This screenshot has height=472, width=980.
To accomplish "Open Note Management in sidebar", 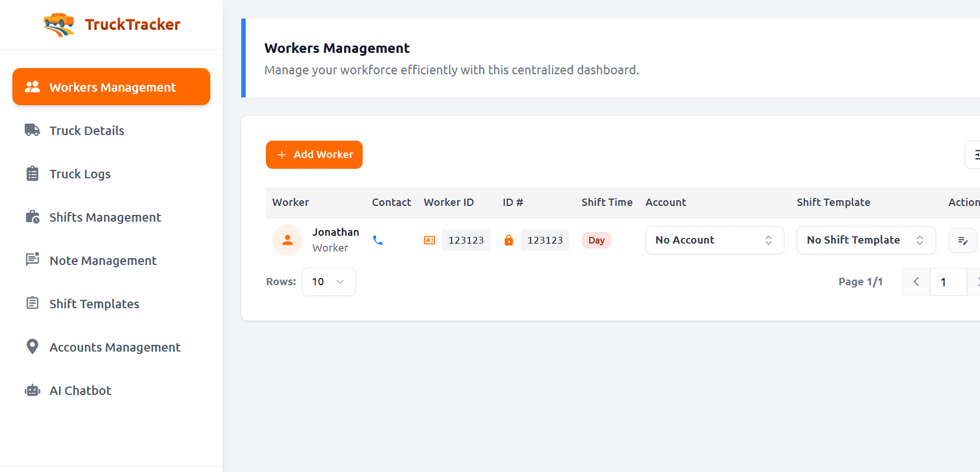I will pos(103,260).
